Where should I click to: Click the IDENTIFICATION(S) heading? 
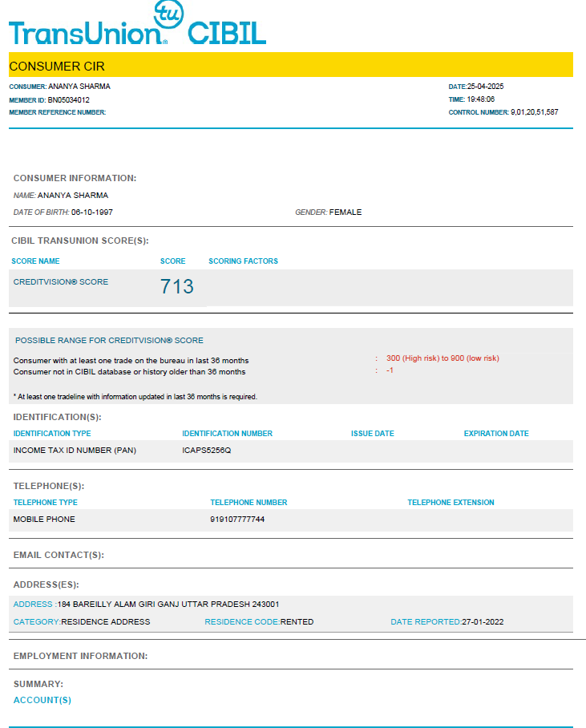point(57,417)
